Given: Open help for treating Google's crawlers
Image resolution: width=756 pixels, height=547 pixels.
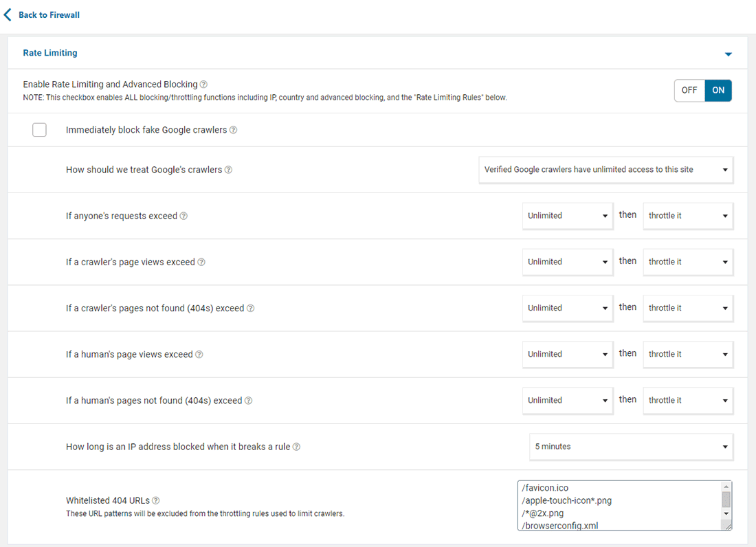Looking at the screenshot, I should (x=228, y=170).
